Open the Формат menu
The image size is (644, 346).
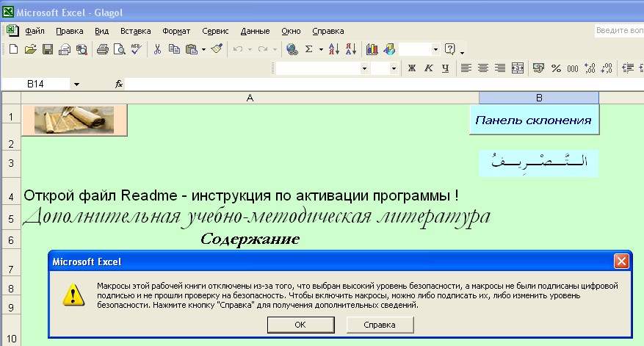point(176,31)
